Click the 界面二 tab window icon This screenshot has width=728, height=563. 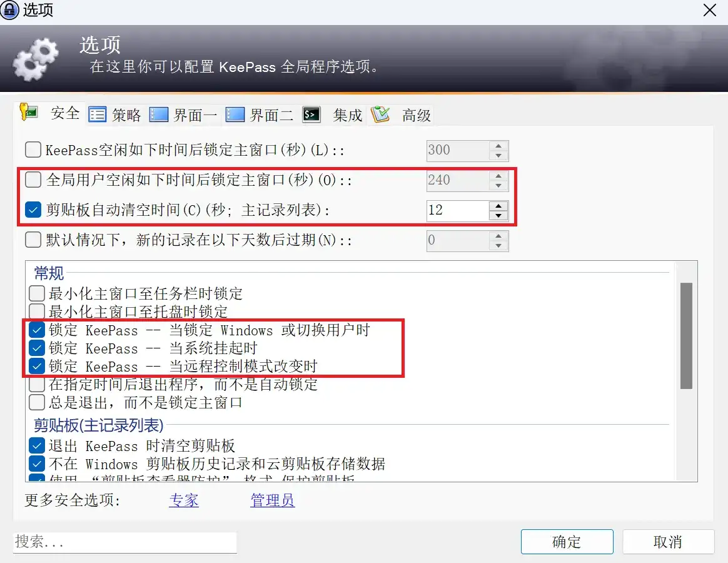click(x=235, y=114)
